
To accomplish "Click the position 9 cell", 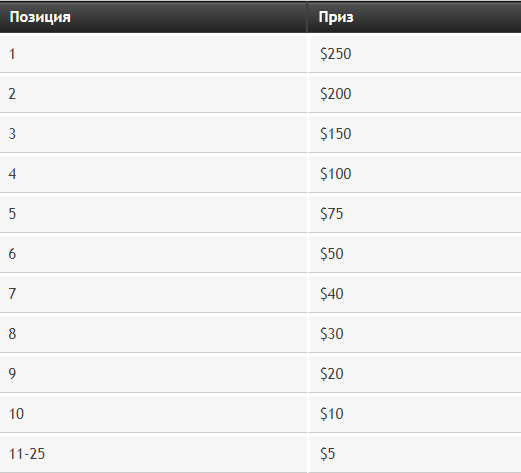I will tap(153, 374).
